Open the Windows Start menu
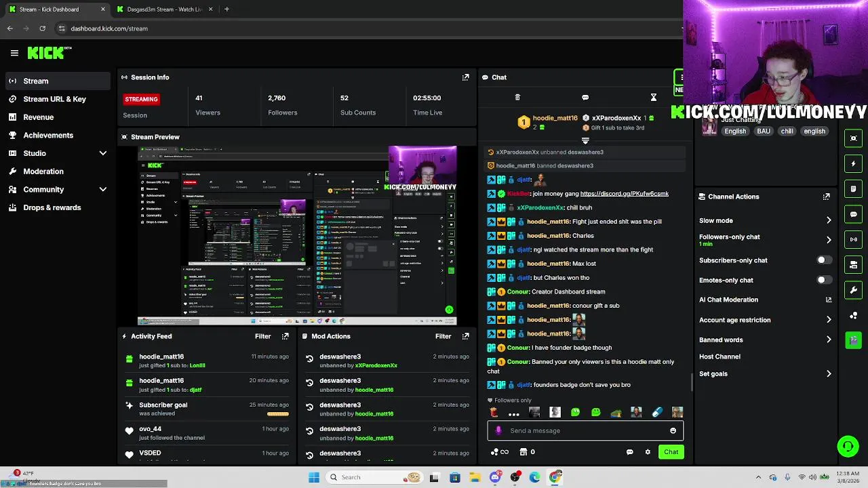This screenshot has width=868, height=488. tap(313, 477)
